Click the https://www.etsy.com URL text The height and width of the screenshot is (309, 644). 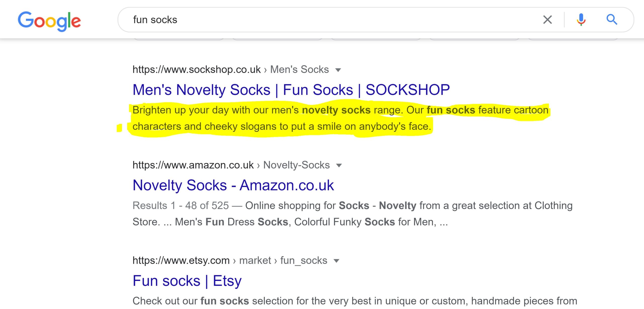click(181, 261)
